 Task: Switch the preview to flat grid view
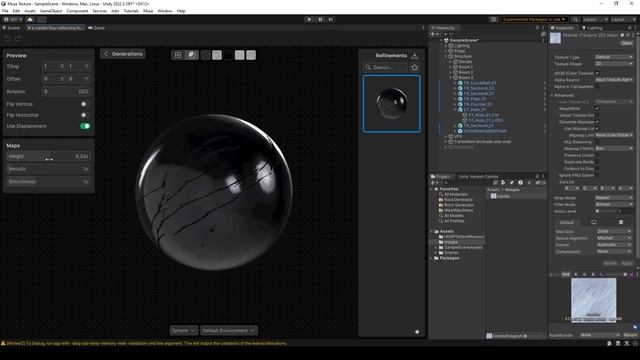pyautogui.click(x=178, y=55)
